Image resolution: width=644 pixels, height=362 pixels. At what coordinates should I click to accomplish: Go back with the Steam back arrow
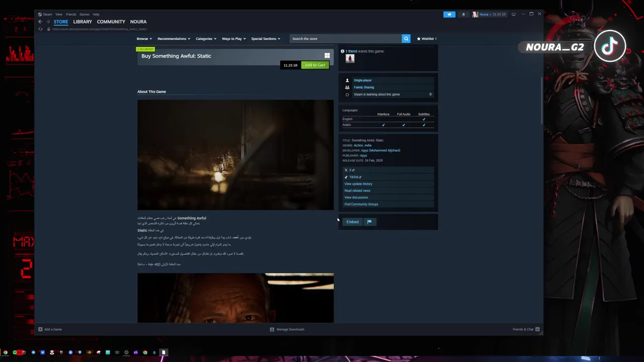(x=40, y=22)
